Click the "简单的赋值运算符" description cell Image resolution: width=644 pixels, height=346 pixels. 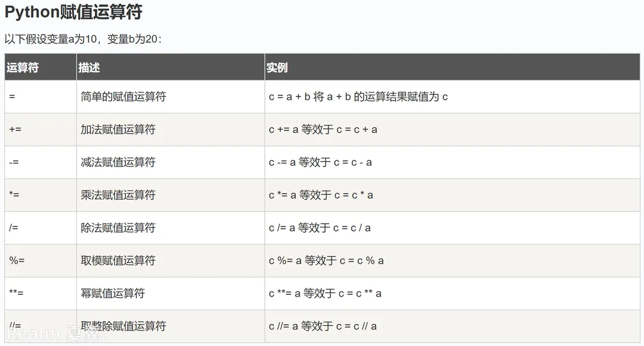pyautogui.click(x=123, y=97)
